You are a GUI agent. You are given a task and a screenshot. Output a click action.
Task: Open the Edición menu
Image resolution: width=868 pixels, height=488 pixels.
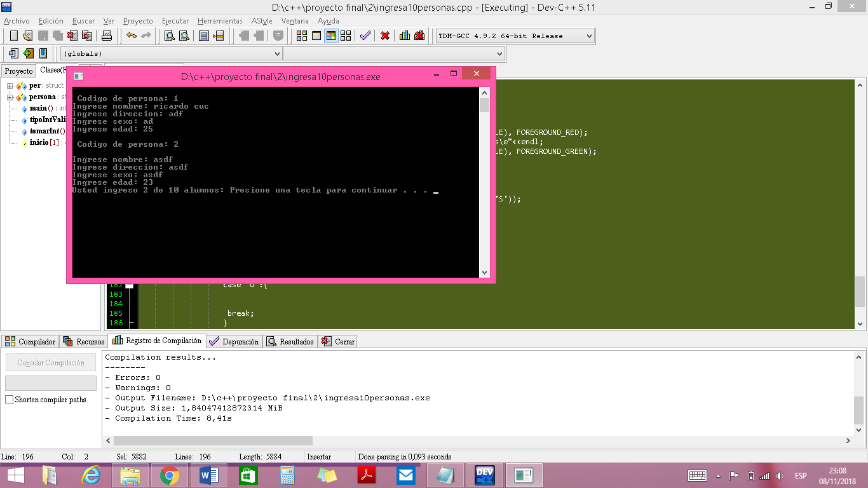[x=51, y=21]
